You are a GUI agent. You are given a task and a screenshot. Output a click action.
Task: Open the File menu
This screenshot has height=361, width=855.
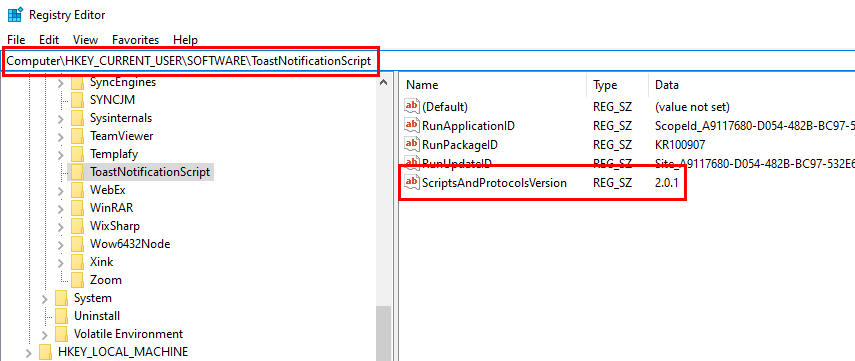16,40
